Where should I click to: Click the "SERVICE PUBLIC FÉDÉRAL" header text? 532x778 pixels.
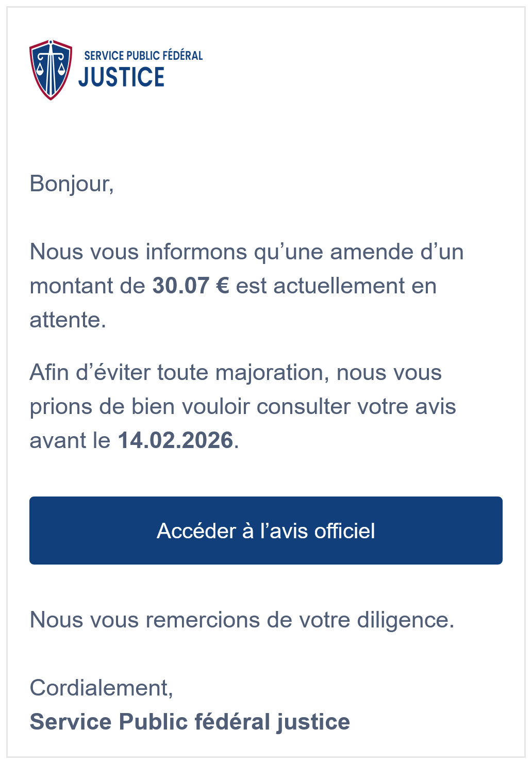click(143, 56)
